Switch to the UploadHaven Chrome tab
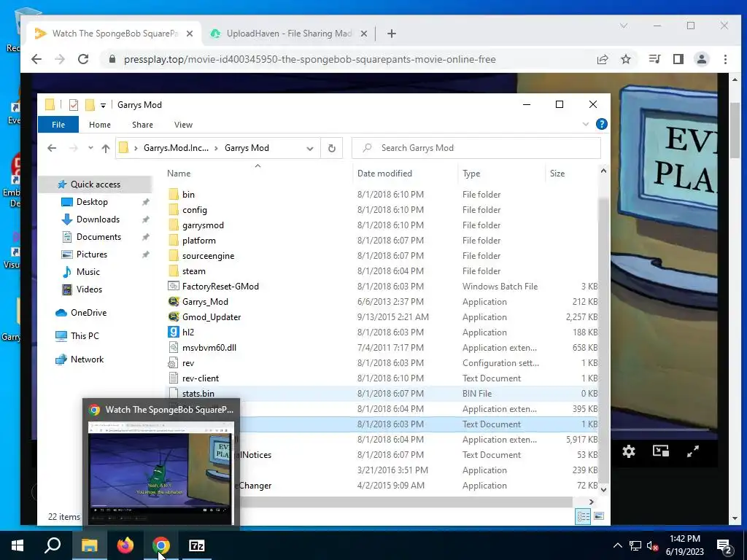This screenshot has height=560, width=747. [288, 34]
